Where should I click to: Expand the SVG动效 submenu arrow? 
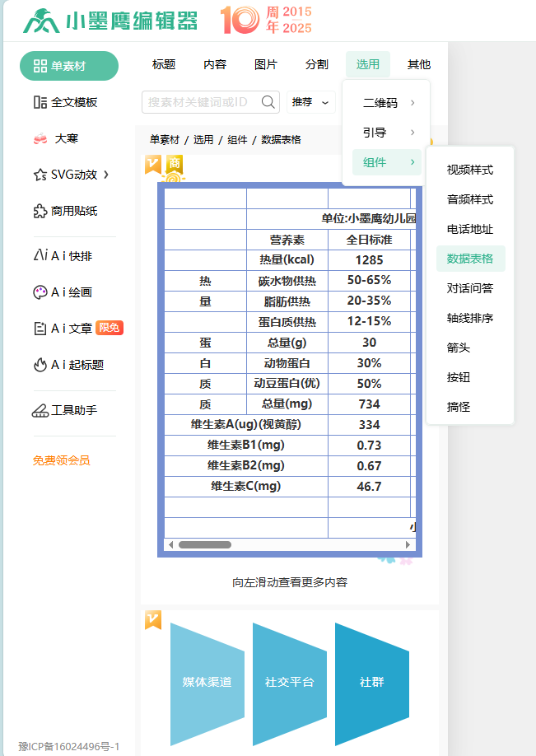(x=106, y=175)
